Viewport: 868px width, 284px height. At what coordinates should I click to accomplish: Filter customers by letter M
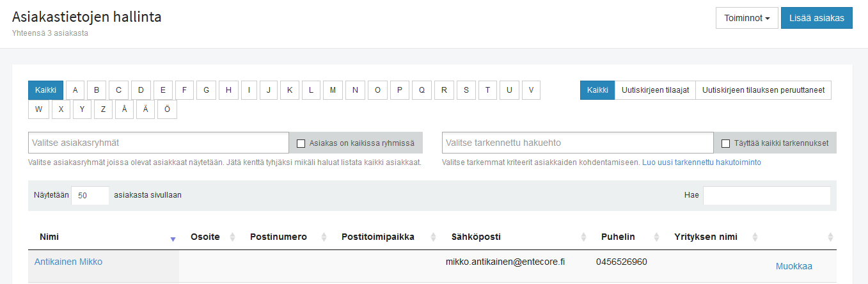tap(333, 90)
